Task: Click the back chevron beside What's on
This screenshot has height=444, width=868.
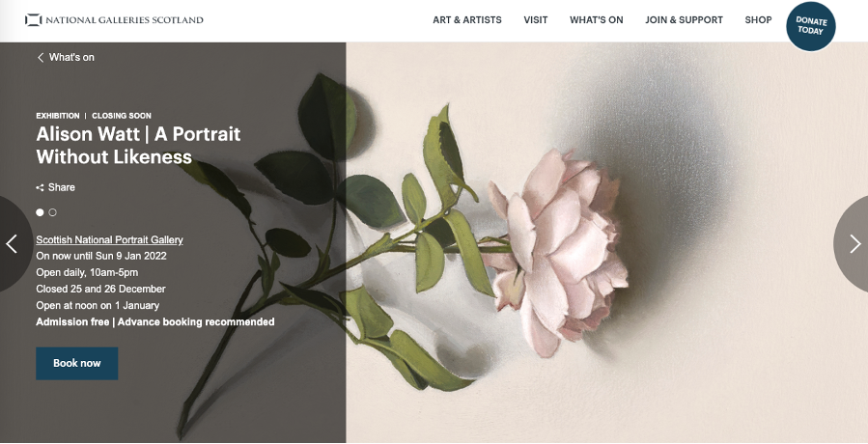Action: (x=41, y=58)
